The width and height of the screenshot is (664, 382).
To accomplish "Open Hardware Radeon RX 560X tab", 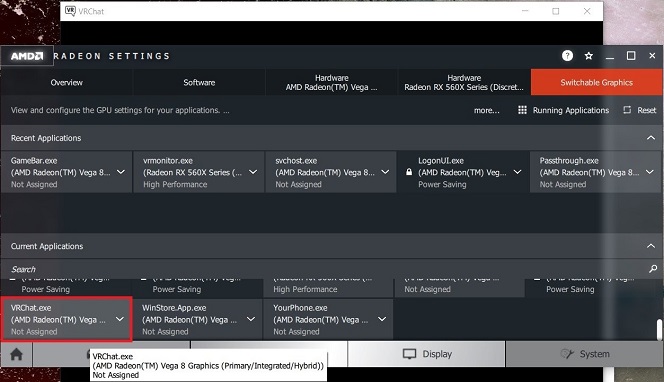I will click(464, 82).
